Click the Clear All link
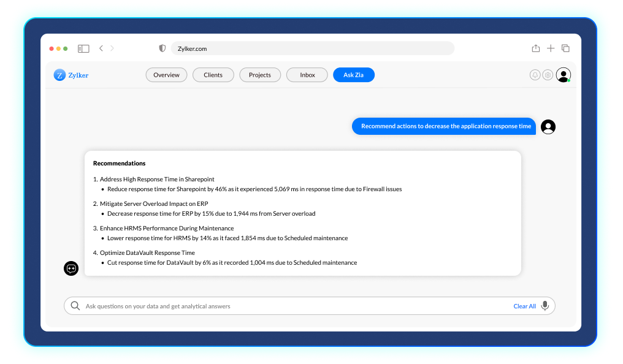 point(524,306)
